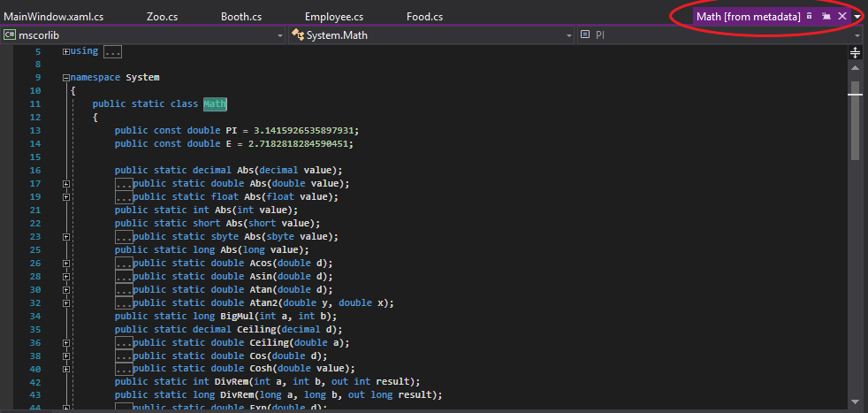The height and width of the screenshot is (413, 868).
Task: Expand the collapsed using directives
Action: tap(67, 51)
